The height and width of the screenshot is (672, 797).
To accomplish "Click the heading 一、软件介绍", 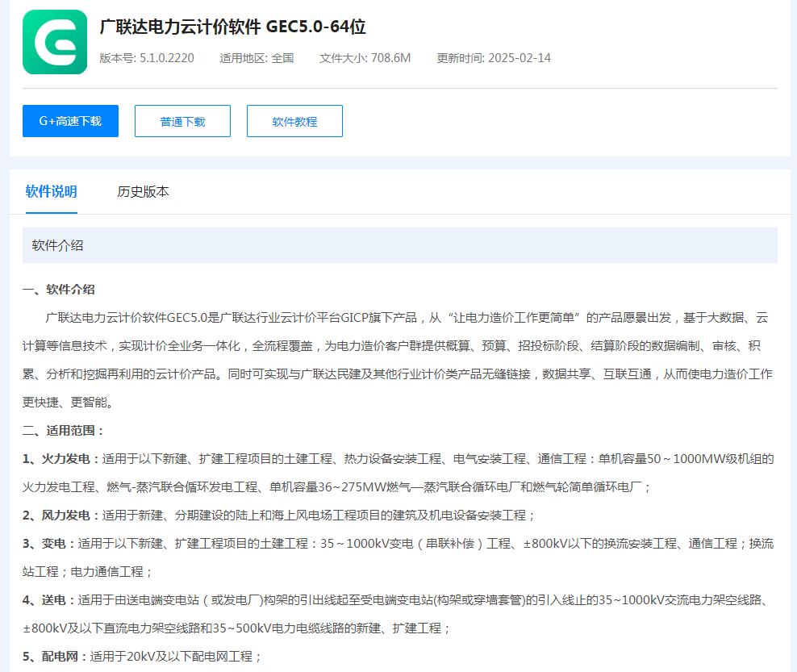I will (59, 290).
